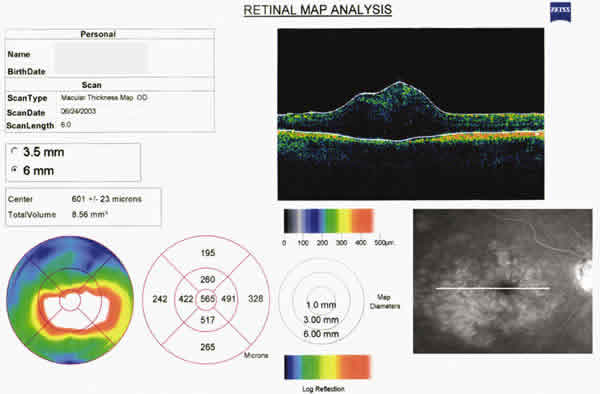
Task: Click the thickness color scale bar
Action: click(x=328, y=221)
